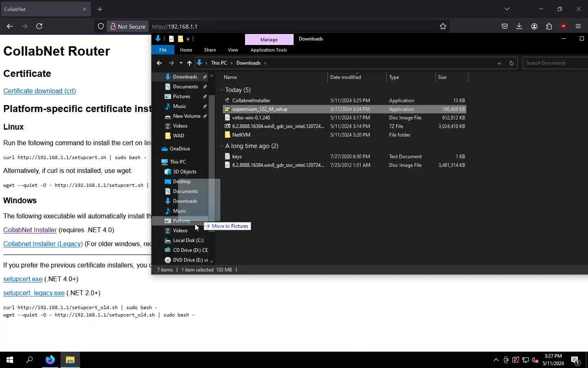Select New Volume in navigation pane
The image size is (588, 368).
pyautogui.click(x=187, y=116)
